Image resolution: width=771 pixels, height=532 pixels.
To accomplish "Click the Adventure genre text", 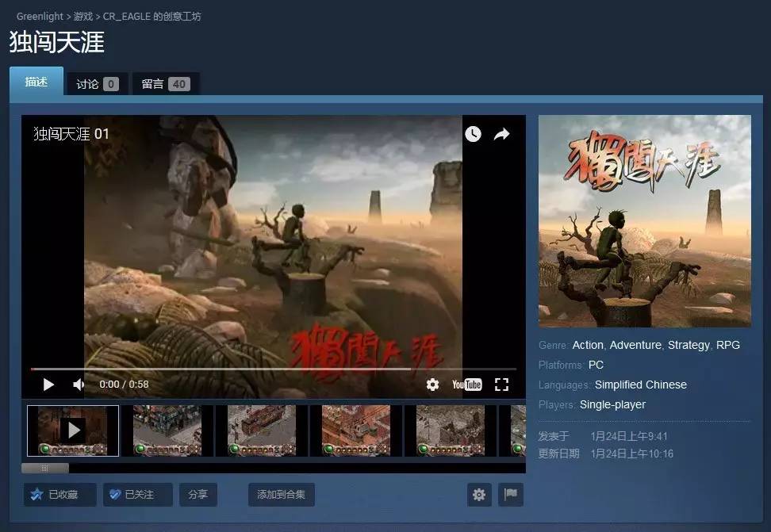I will [635, 345].
